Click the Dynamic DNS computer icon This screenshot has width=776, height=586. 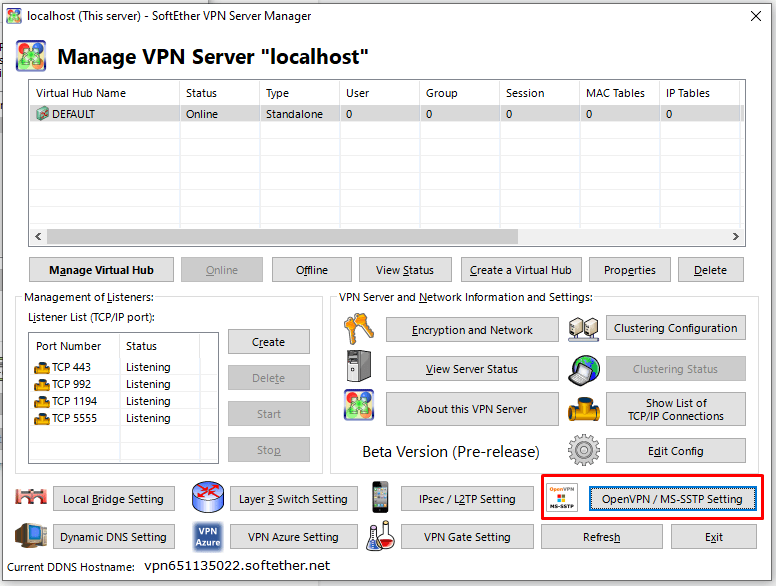pyautogui.click(x=30, y=537)
